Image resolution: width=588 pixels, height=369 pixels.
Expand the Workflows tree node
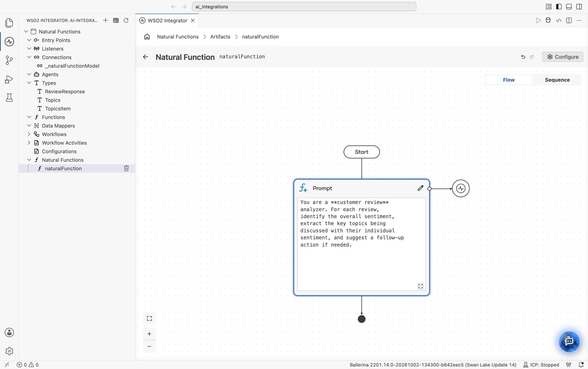[x=29, y=134]
